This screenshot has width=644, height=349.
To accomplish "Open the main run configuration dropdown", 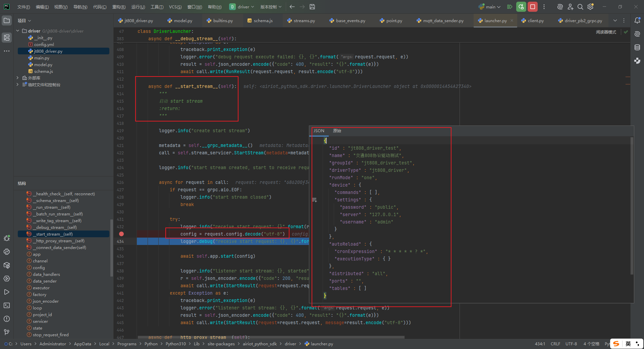I will click(x=490, y=7).
